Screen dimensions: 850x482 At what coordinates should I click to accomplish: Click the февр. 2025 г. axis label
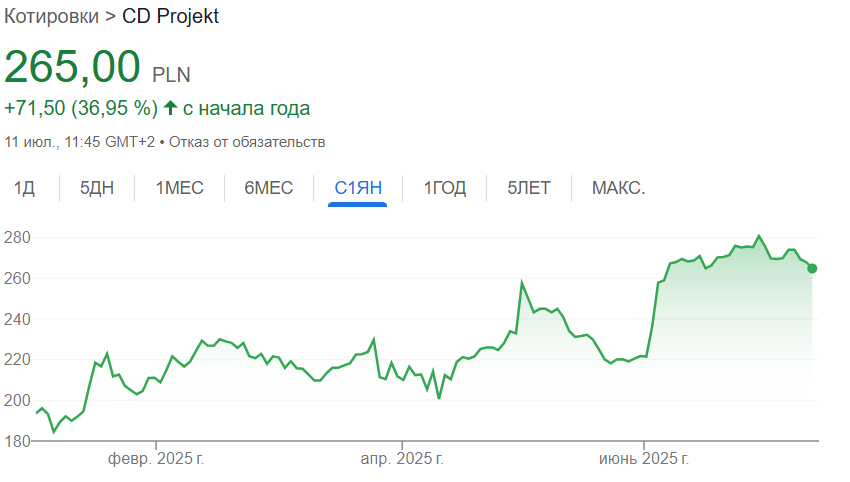156,459
